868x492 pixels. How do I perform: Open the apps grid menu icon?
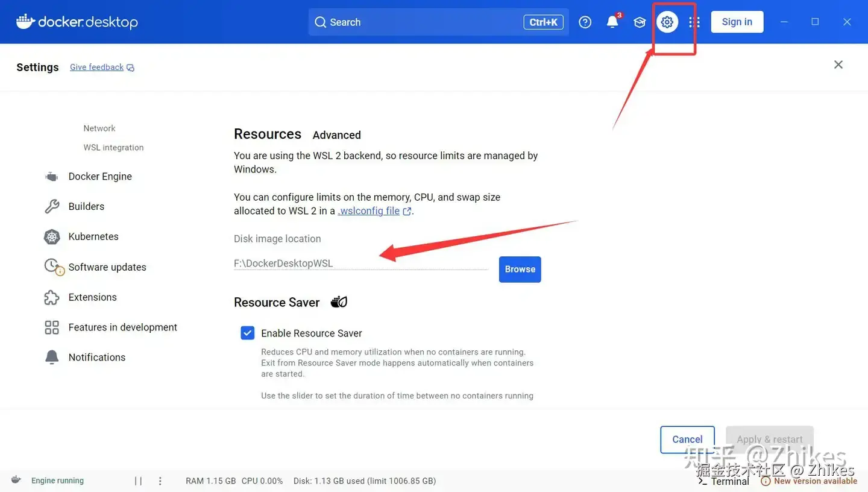click(694, 22)
